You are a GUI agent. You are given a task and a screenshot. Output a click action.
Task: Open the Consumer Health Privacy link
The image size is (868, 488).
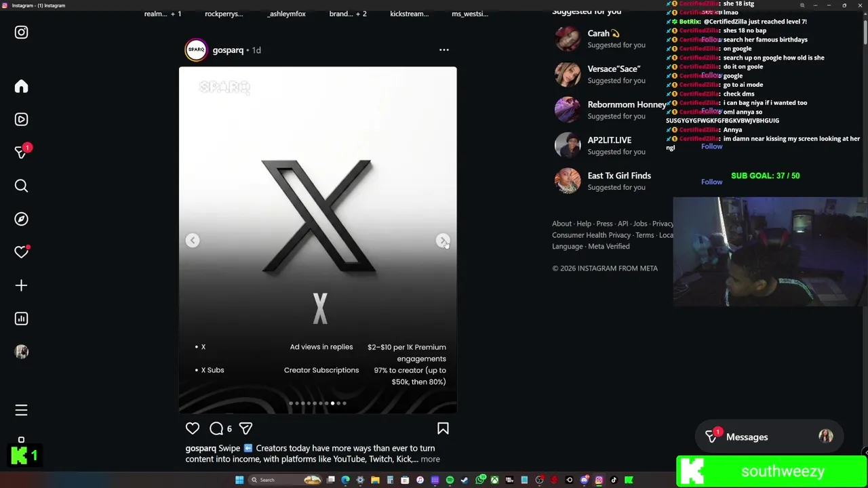click(591, 235)
